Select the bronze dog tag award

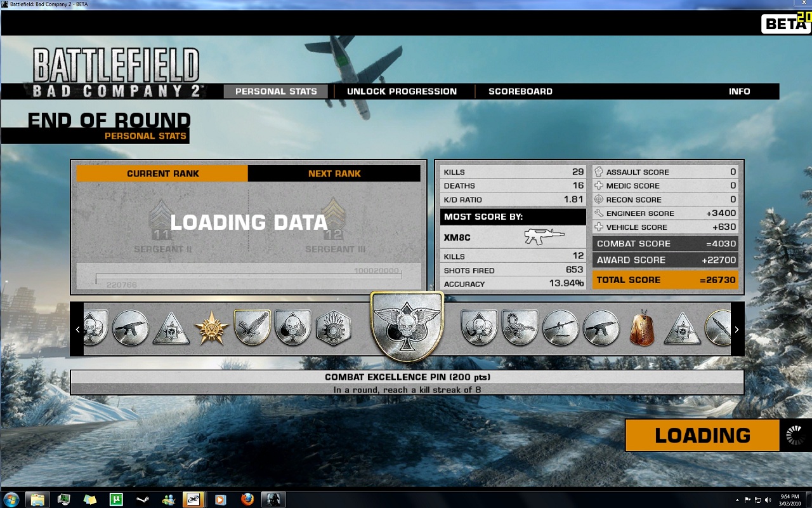(x=641, y=329)
